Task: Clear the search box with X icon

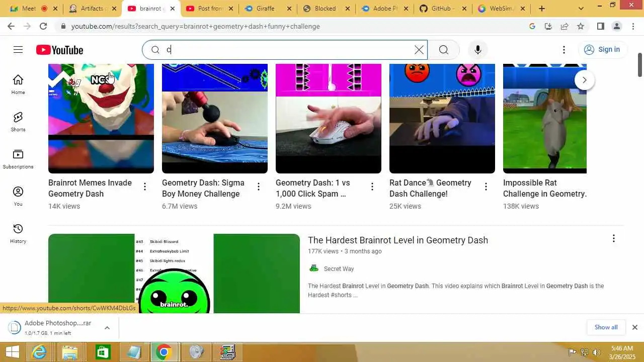Action: [419, 49]
